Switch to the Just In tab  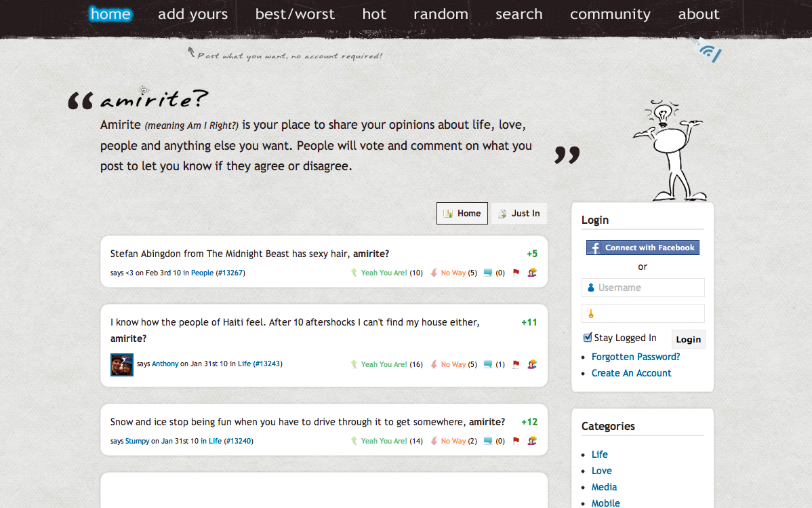519,213
